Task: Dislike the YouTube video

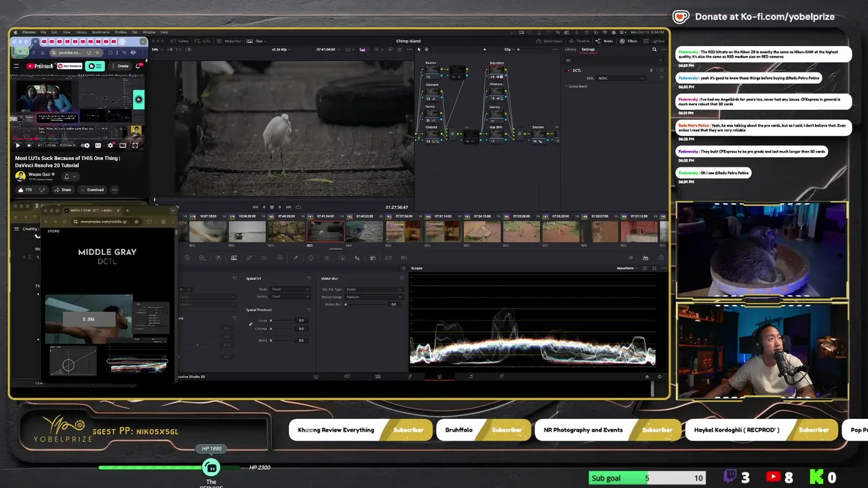Action: tap(42, 190)
